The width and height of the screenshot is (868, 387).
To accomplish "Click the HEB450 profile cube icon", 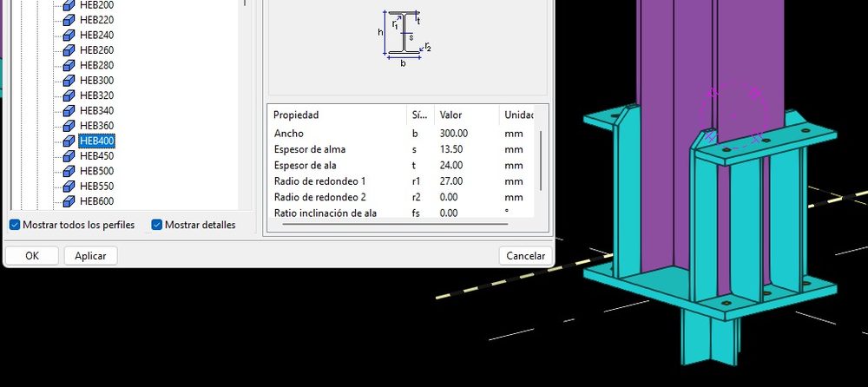I will coord(69,155).
